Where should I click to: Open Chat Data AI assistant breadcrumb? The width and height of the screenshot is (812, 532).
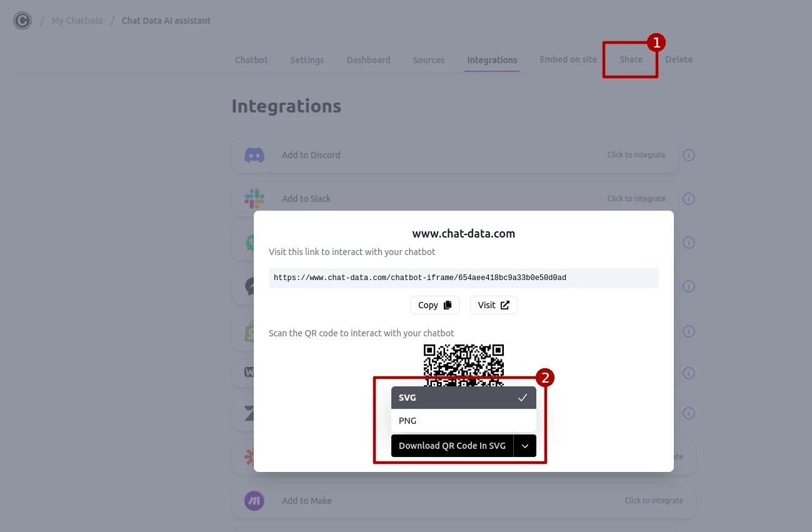click(166, 21)
